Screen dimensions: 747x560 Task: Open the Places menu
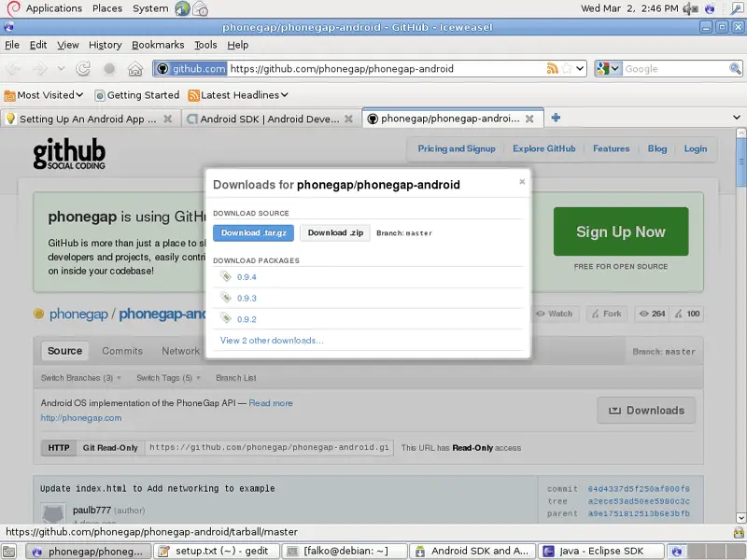click(x=107, y=8)
